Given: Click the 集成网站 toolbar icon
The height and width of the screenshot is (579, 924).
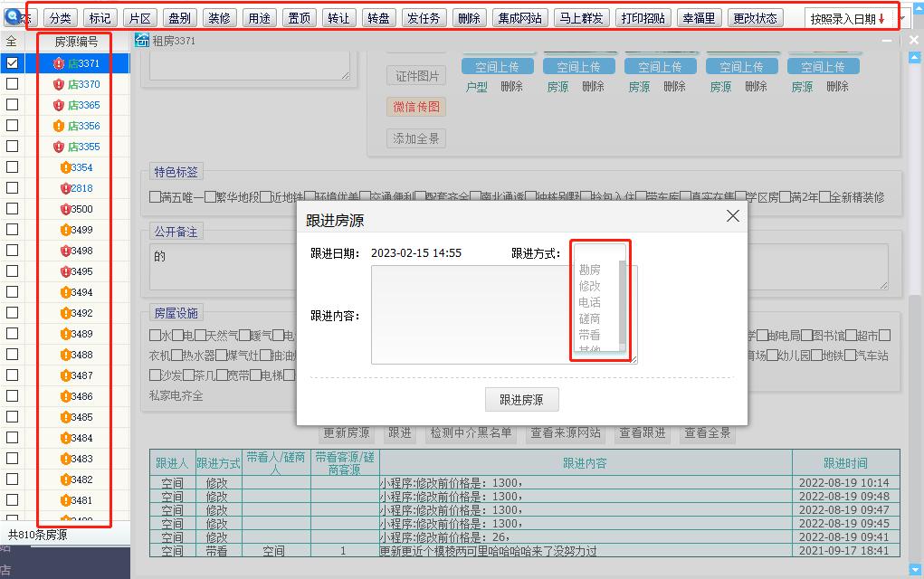Looking at the screenshot, I should (521, 16).
